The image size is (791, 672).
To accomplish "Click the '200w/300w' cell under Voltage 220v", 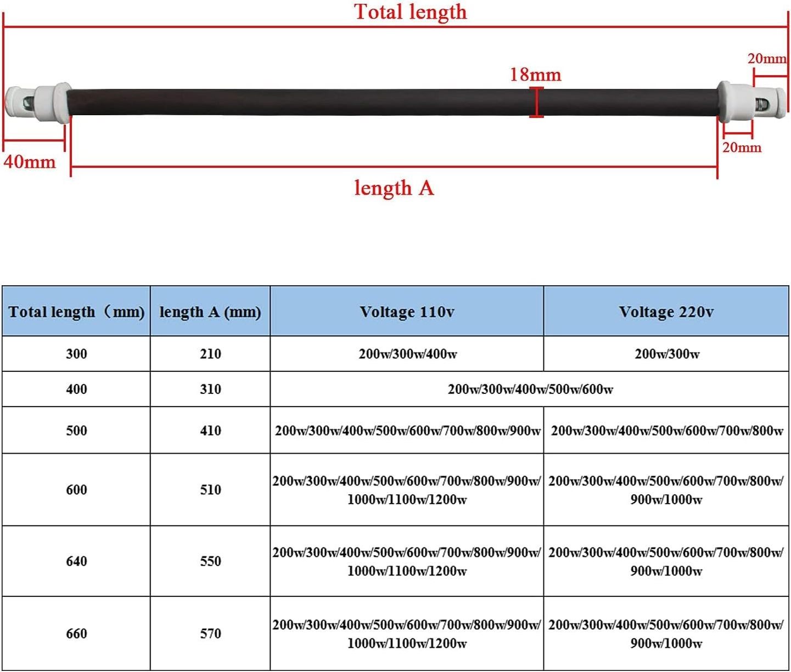I will click(666, 354).
